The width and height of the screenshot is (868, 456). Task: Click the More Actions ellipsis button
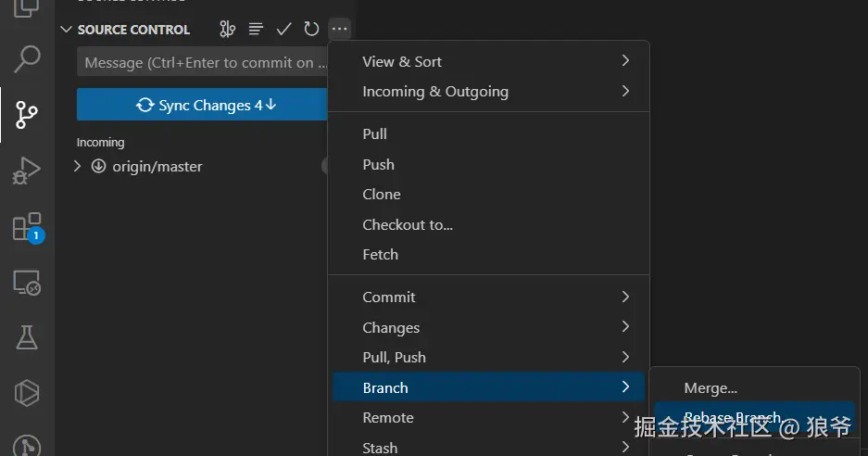(339, 30)
